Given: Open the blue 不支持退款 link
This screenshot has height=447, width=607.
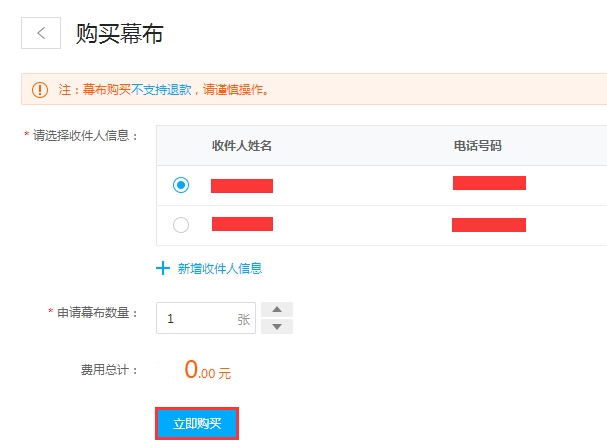Looking at the screenshot, I should [161, 90].
